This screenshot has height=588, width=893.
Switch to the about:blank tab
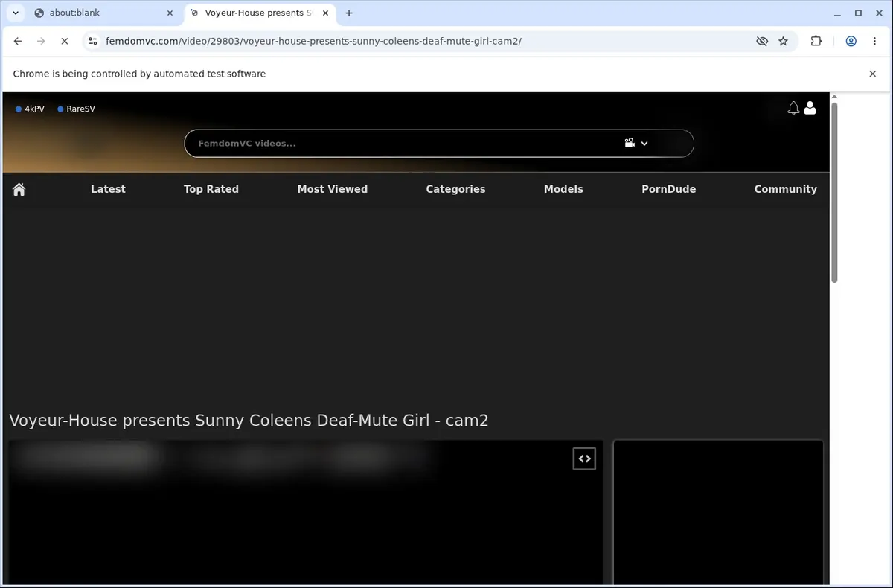tap(104, 13)
